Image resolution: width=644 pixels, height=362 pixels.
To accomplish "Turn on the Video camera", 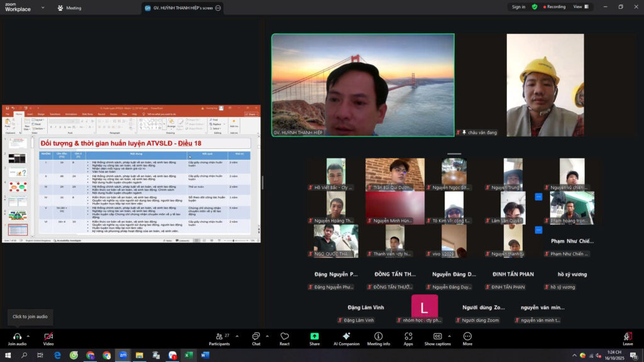I will [x=48, y=336].
